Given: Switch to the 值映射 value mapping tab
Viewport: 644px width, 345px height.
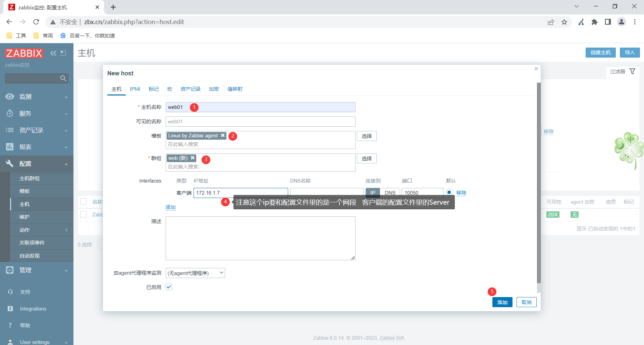Looking at the screenshot, I should (235, 89).
